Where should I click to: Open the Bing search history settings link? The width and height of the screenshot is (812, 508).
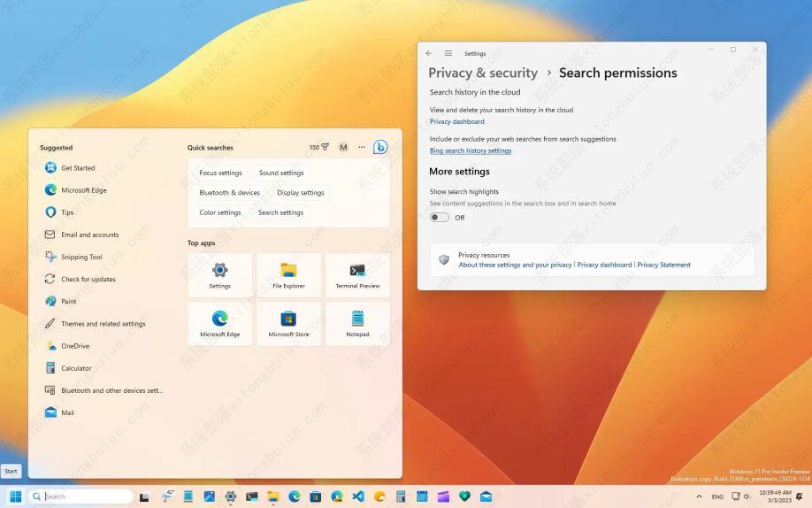click(x=471, y=150)
